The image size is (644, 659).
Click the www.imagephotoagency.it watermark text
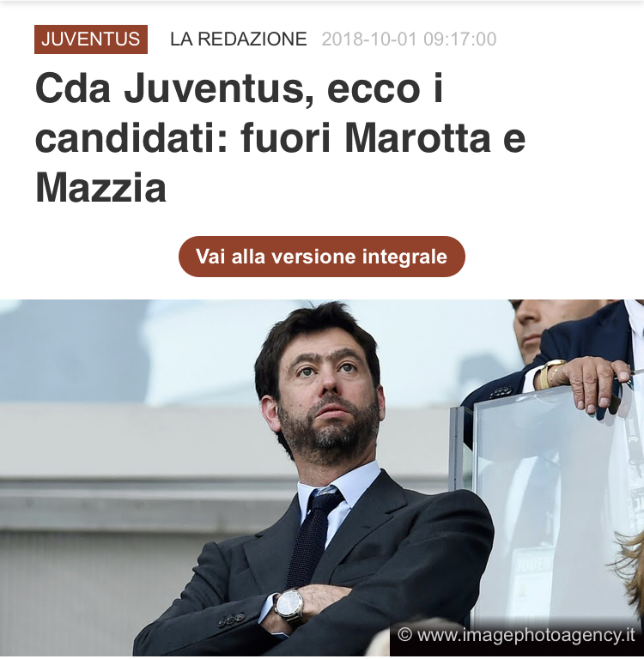pos(526,635)
